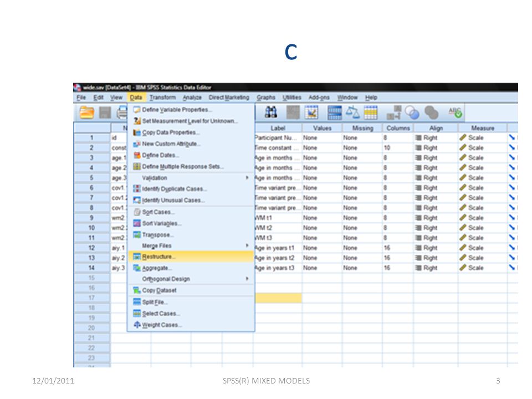Click the Save file toolbar icon
Image resolution: width=532 pixels, height=399 pixels.
[105, 112]
